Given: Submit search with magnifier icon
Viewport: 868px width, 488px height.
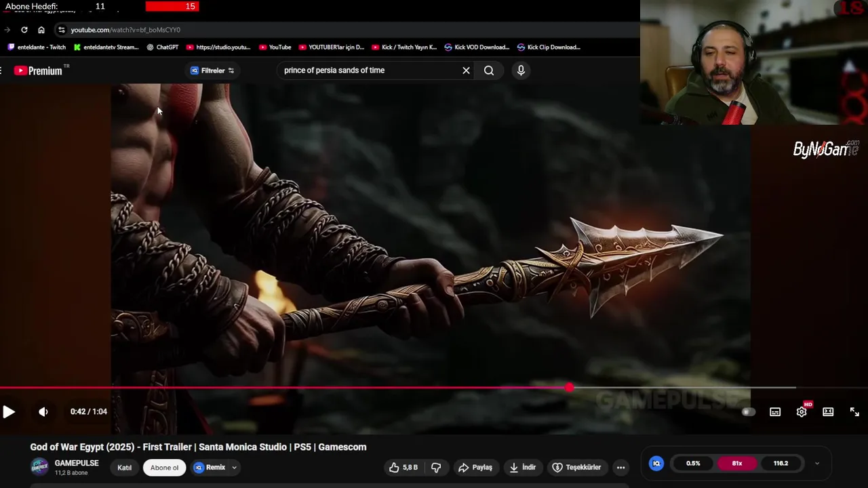Looking at the screenshot, I should (x=489, y=70).
